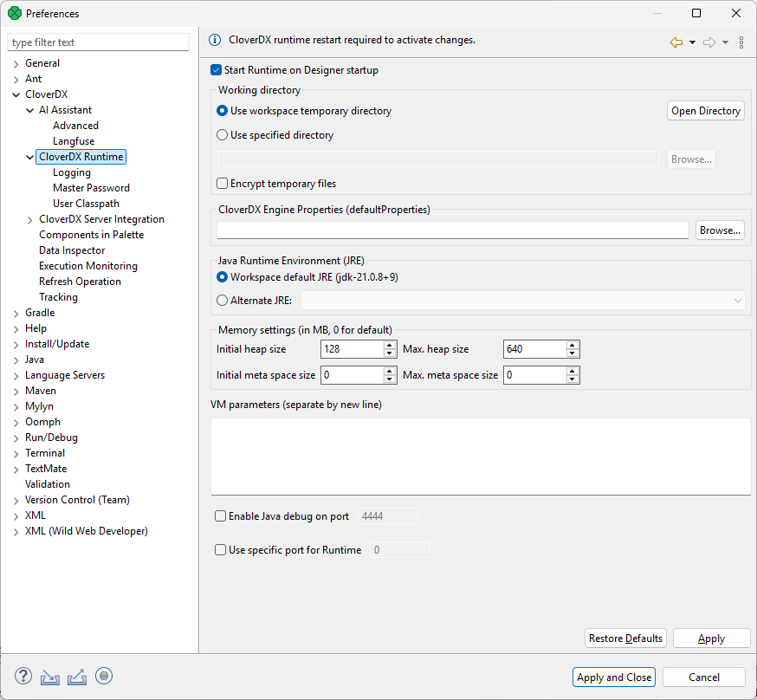Open the Langfuse preferences page
The image size is (757, 700).
point(74,141)
